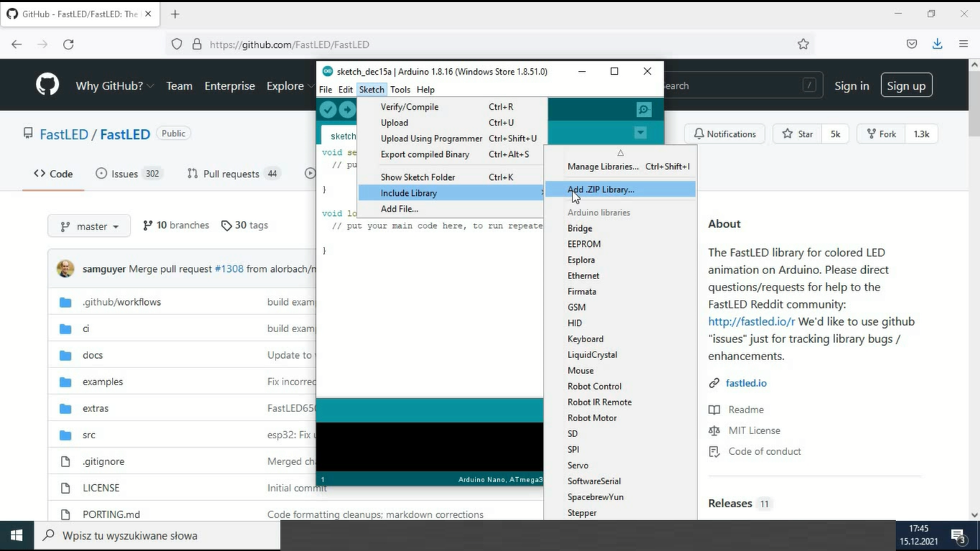
Task: Choose Upload Using Programmer
Action: pos(451,138)
